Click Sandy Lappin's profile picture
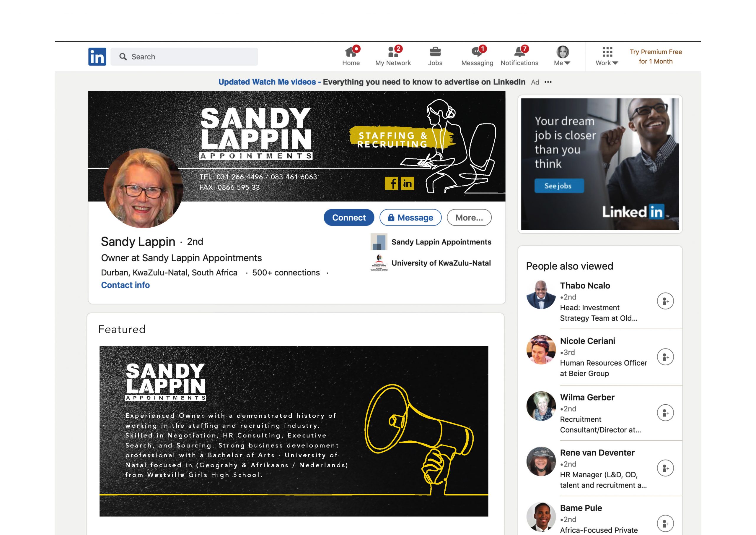 pos(143,188)
